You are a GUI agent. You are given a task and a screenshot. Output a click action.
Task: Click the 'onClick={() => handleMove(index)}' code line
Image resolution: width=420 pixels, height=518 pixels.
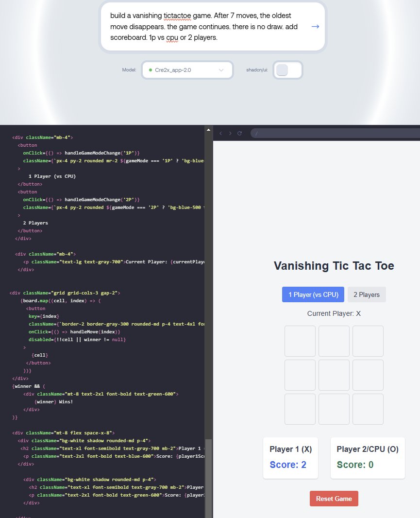pyautogui.click(x=74, y=332)
